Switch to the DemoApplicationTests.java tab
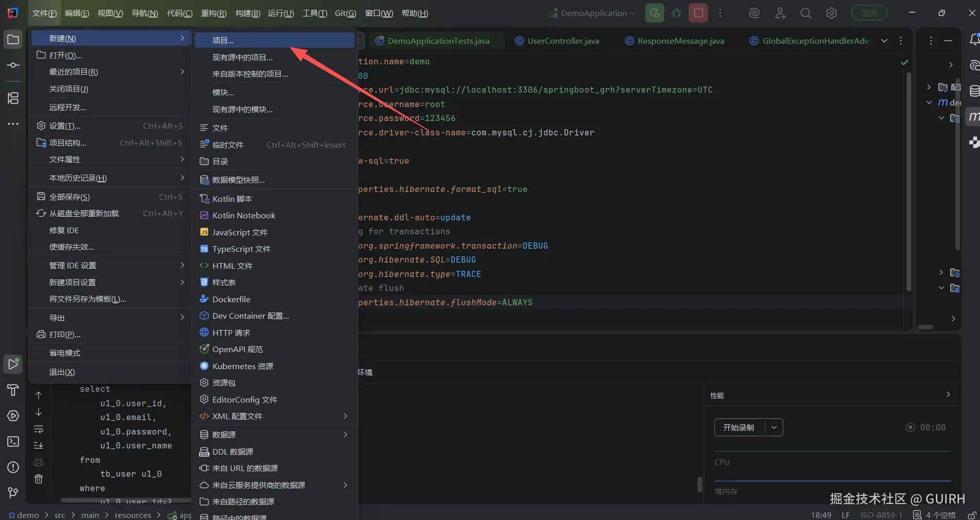The image size is (980, 520). [x=433, y=41]
